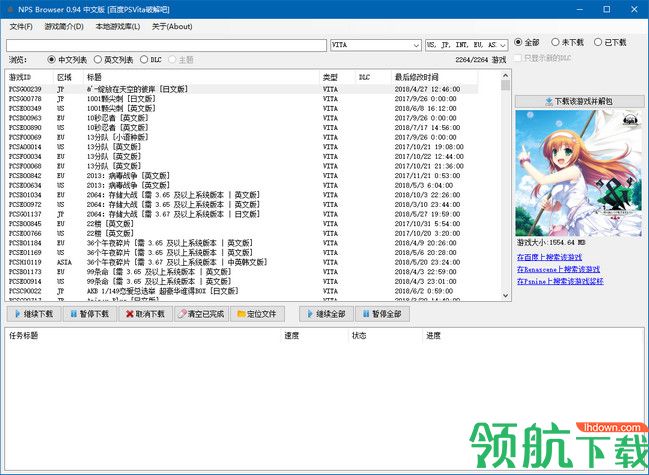Image resolution: width=649 pixels, height=475 pixels.
Task: Select game row PCSE00766
Action: pos(242,233)
